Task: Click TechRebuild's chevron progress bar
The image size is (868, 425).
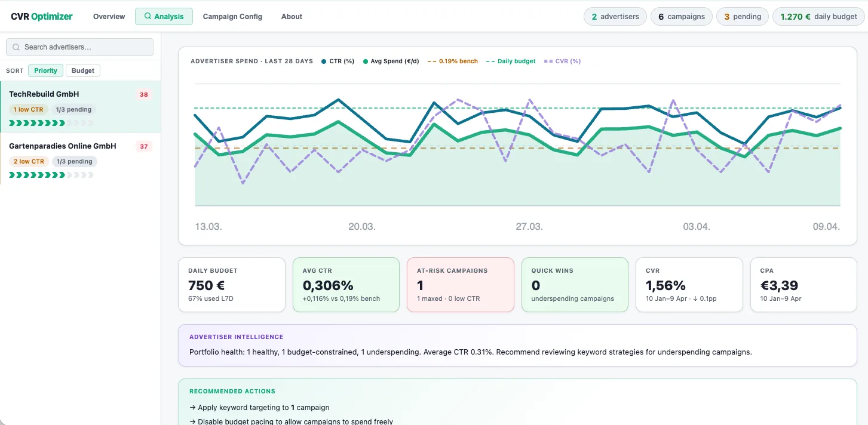Action: point(51,123)
